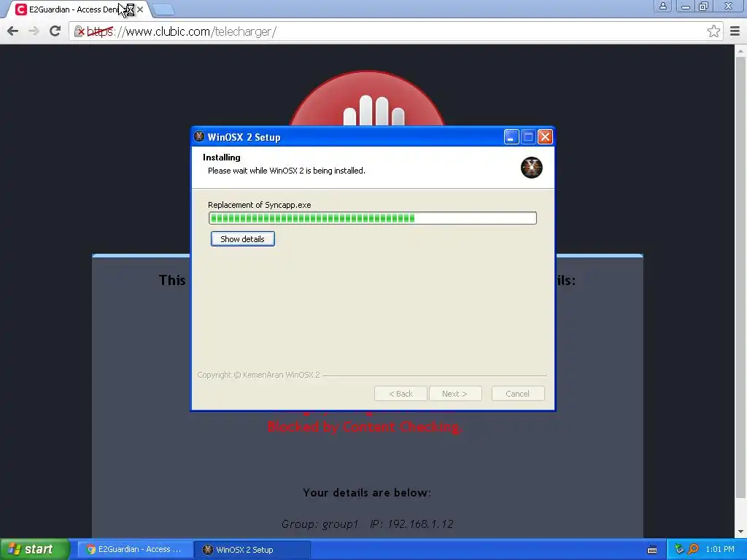This screenshot has width=747, height=560.
Task: Click 'Blocked by Content Checking' text
Action: point(365,427)
